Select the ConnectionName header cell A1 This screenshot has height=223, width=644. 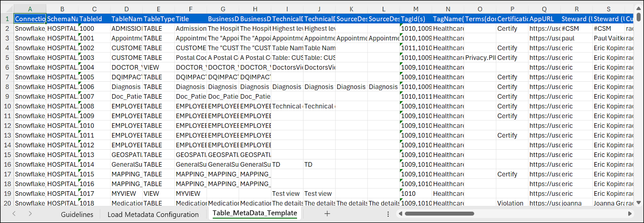[x=30, y=19]
